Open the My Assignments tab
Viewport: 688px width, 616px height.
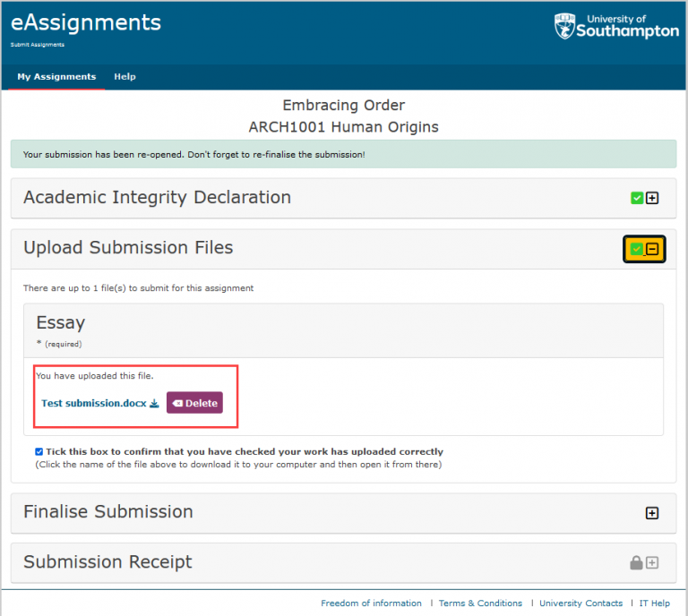[x=56, y=77]
